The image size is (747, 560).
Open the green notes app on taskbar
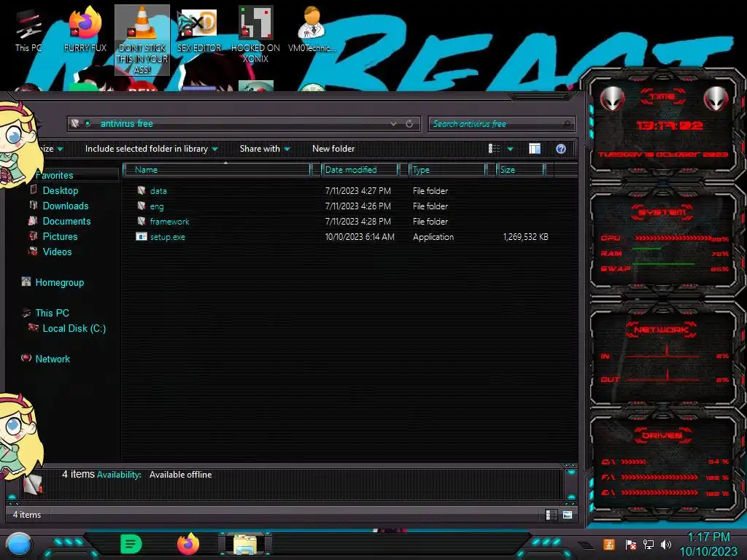click(x=131, y=544)
